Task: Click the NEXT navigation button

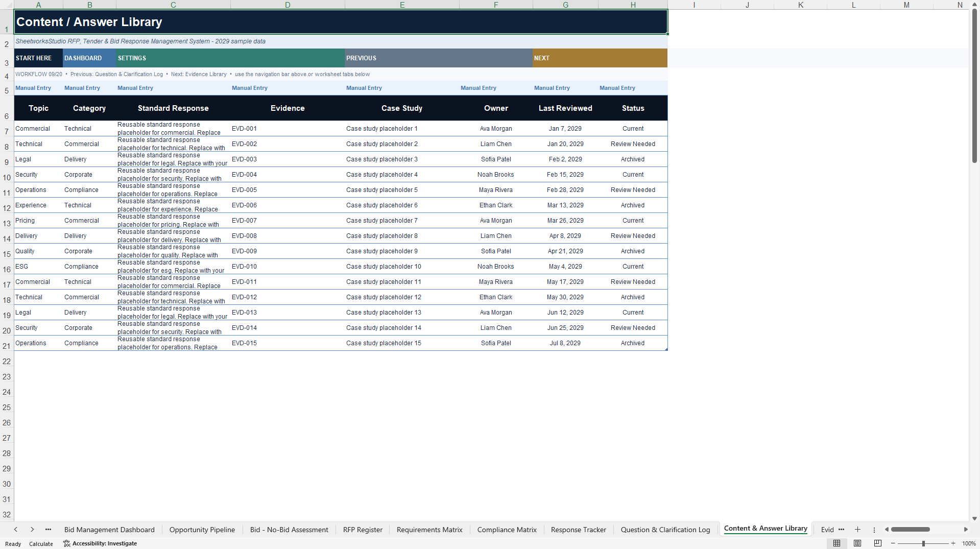Action: (x=600, y=58)
